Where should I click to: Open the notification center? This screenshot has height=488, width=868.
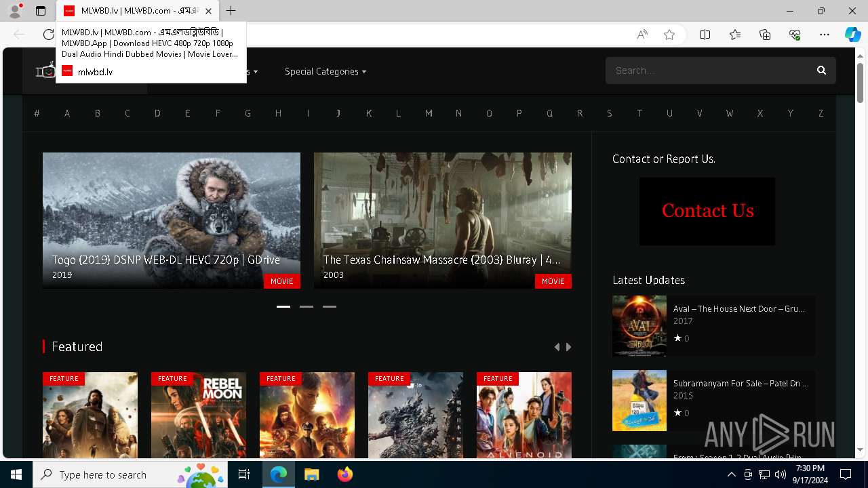point(846,474)
